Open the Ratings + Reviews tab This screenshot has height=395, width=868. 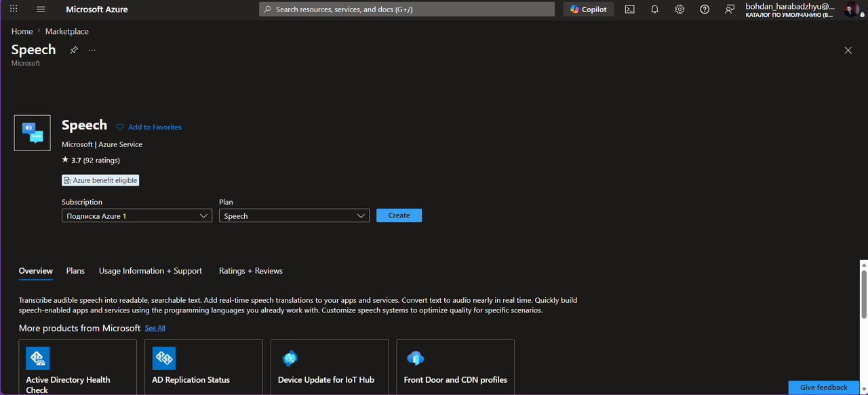pos(251,271)
